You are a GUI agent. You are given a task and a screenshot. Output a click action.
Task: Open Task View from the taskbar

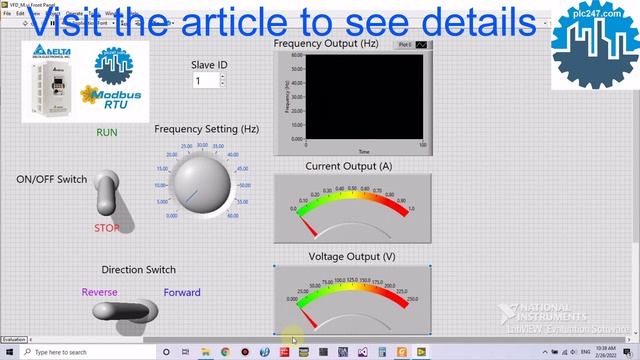tap(185, 352)
